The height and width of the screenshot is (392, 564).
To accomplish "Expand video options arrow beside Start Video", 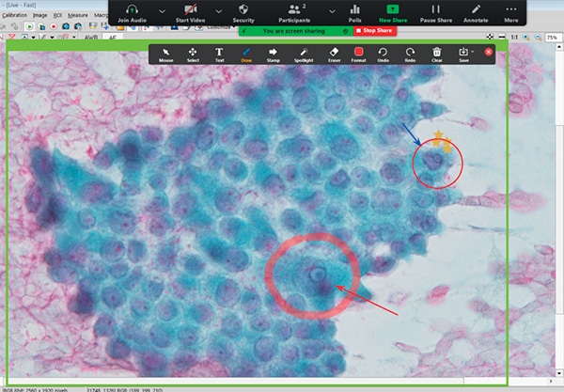I will coord(218,9).
